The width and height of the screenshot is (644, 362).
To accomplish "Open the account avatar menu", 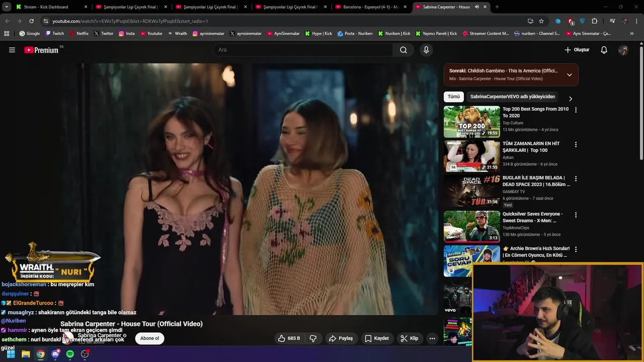I will [x=623, y=50].
